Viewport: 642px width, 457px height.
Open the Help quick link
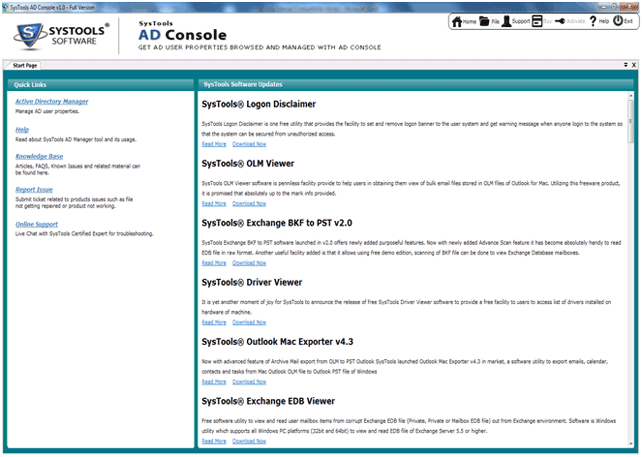click(x=22, y=130)
